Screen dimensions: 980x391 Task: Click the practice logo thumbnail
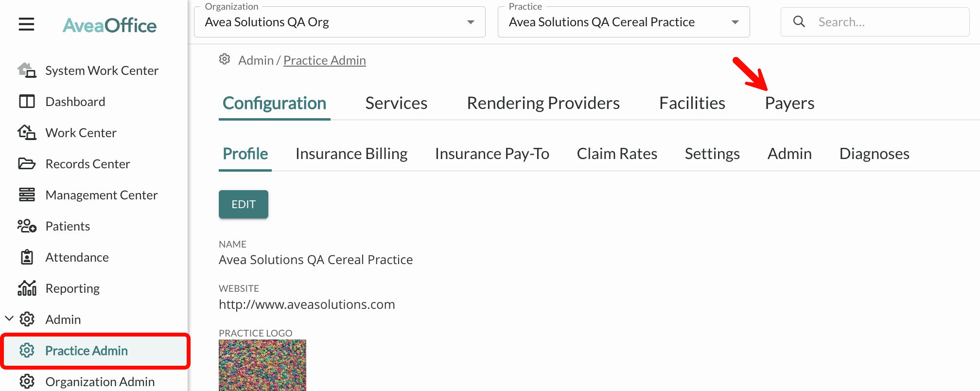[262, 365]
